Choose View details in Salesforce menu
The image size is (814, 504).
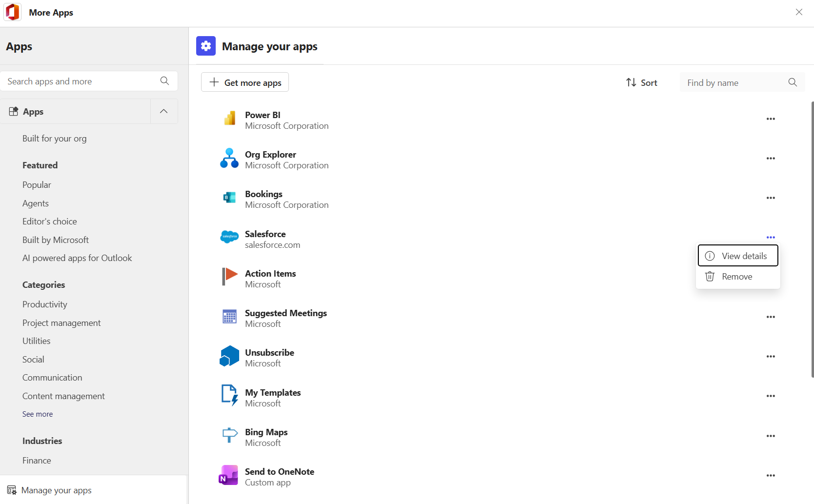pos(738,256)
